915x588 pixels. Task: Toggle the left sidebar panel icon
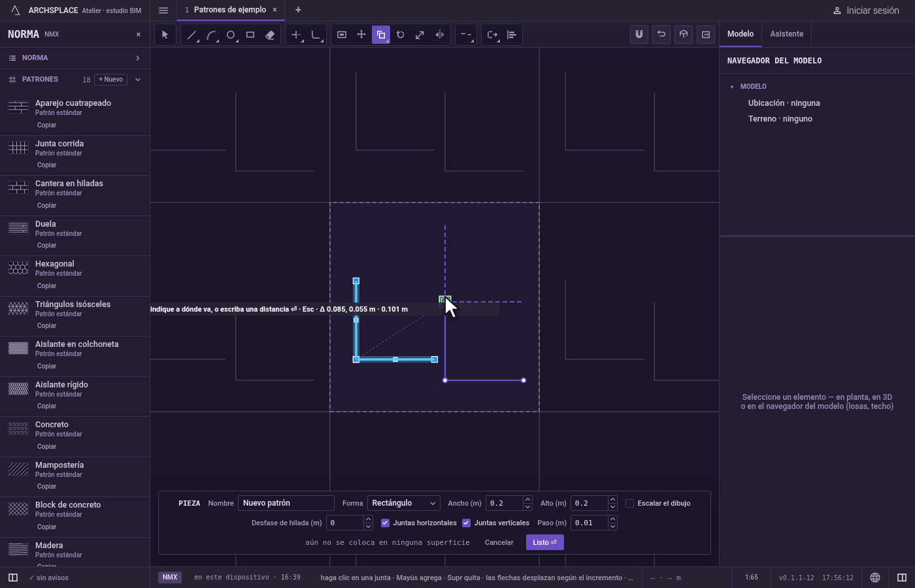12,578
